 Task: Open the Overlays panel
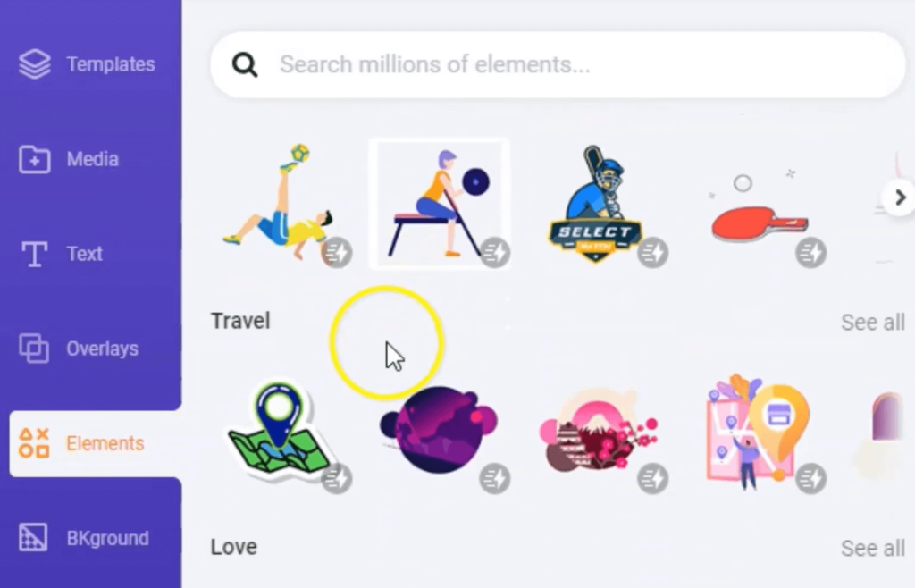[79, 349]
